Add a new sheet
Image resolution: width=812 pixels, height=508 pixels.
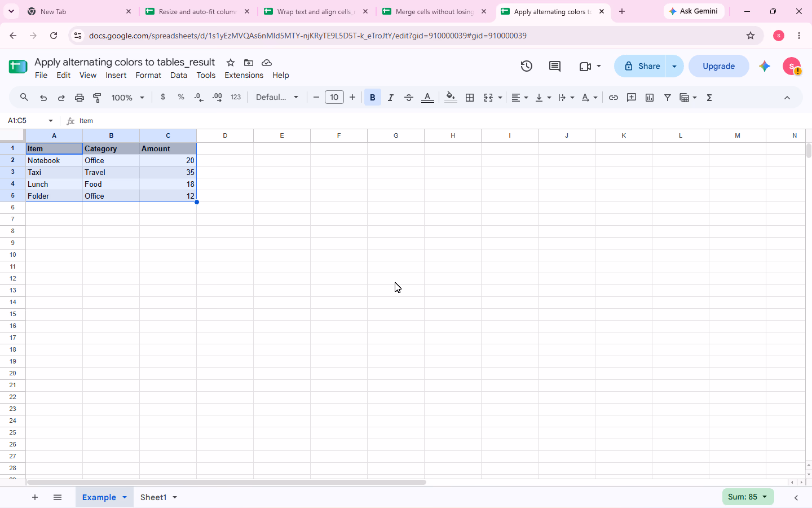click(x=35, y=497)
